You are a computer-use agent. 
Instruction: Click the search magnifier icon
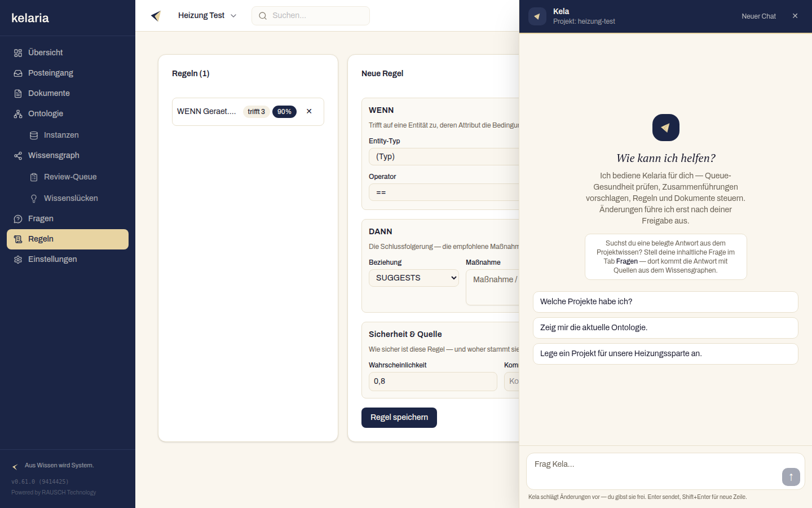(x=263, y=16)
